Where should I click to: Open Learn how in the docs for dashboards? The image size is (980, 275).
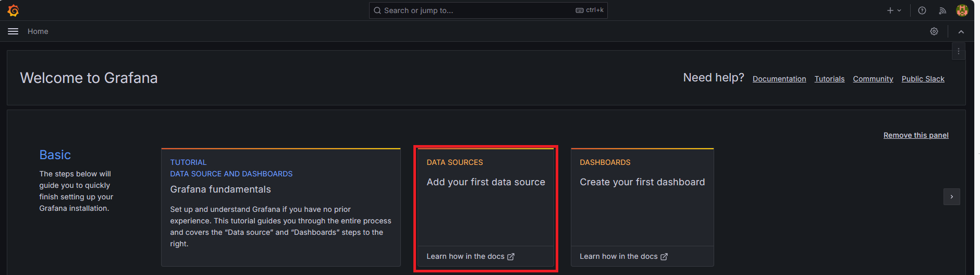[623, 256]
